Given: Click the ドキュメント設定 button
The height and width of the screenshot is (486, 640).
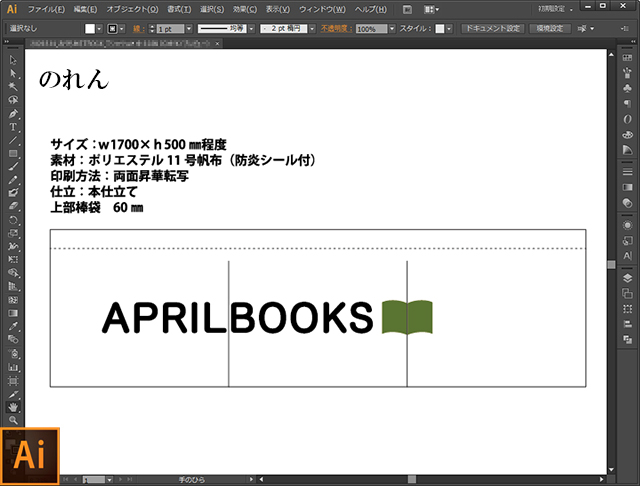Looking at the screenshot, I should (x=492, y=29).
